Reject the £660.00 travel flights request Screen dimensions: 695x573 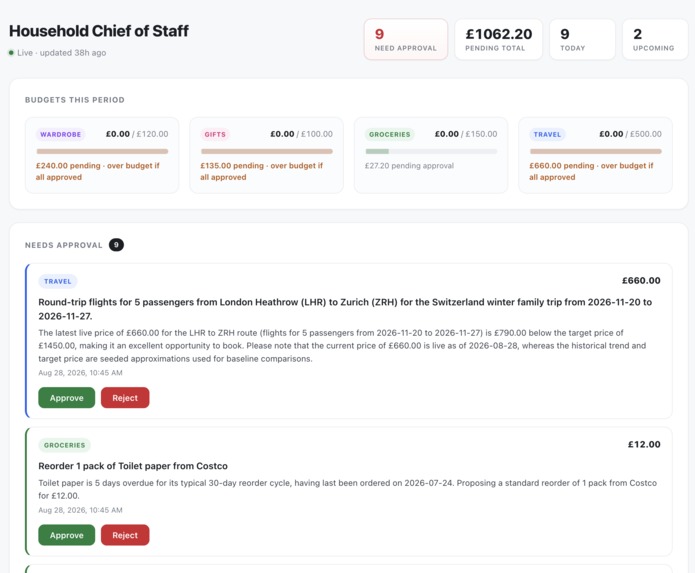coord(125,398)
